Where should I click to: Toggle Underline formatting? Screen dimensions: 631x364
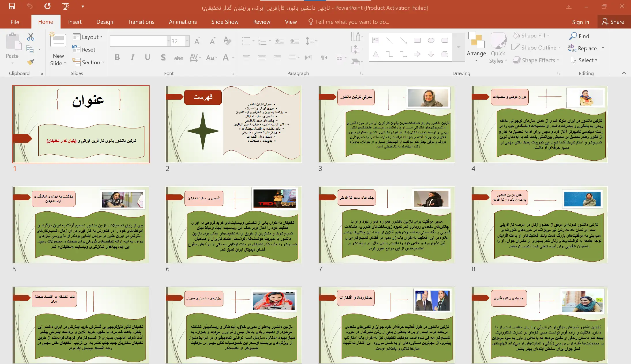click(148, 57)
